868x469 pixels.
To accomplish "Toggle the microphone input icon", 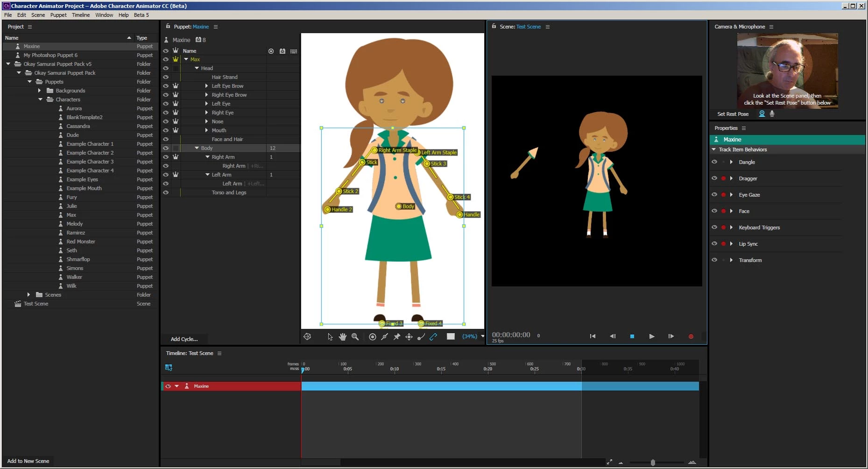I will click(x=772, y=114).
